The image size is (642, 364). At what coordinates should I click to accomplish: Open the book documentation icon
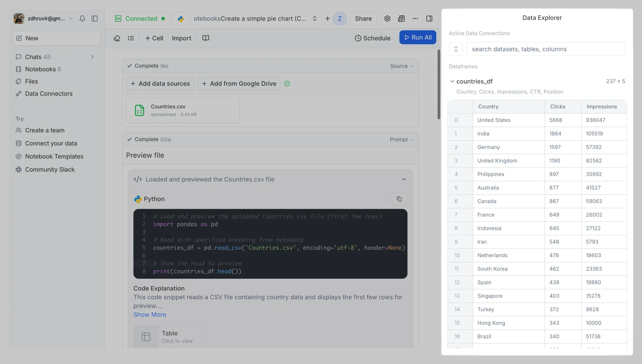pyautogui.click(x=206, y=38)
